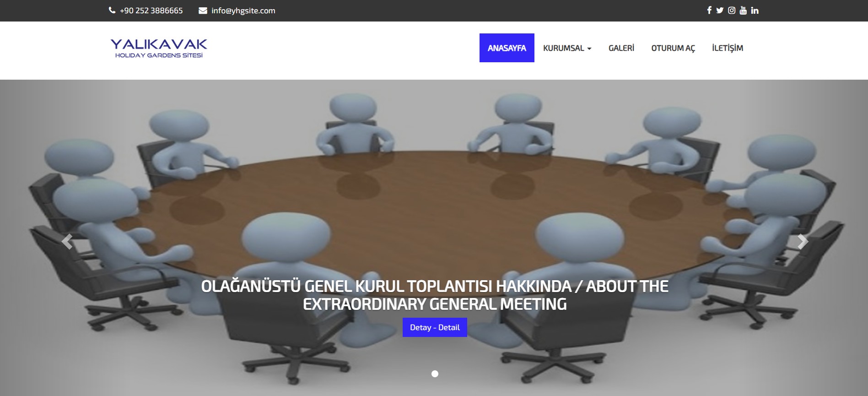Open the GALERİ menu item

[621, 48]
